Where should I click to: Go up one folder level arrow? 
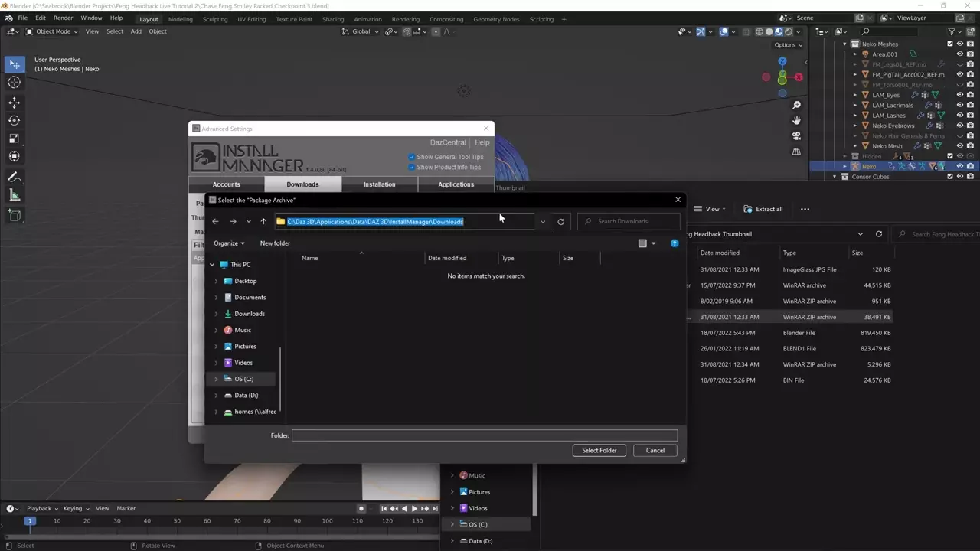(x=263, y=222)
